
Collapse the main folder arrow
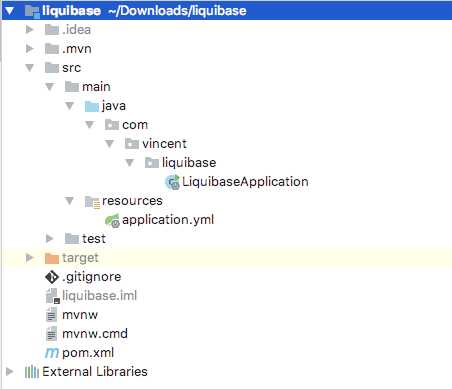click(x=50, y=87)
